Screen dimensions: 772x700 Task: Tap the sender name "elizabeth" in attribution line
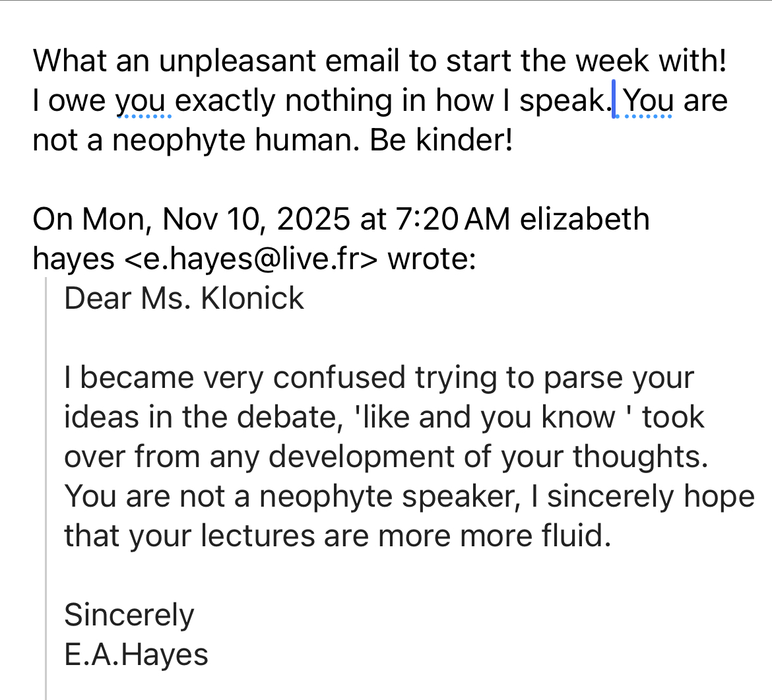[585, 220]
